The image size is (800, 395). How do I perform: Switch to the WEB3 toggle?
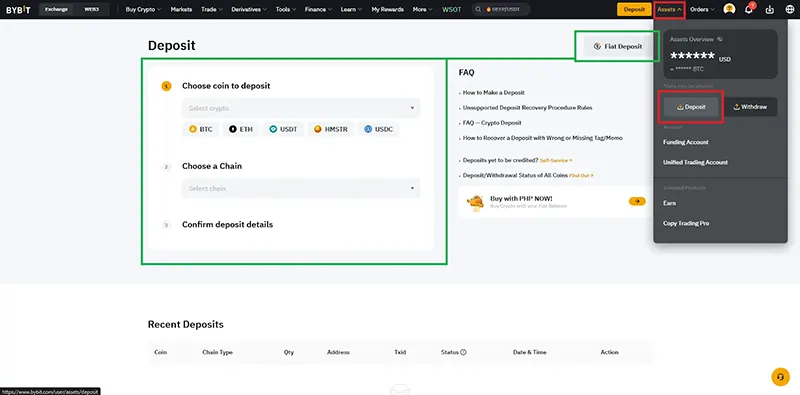tap(91, 9)
